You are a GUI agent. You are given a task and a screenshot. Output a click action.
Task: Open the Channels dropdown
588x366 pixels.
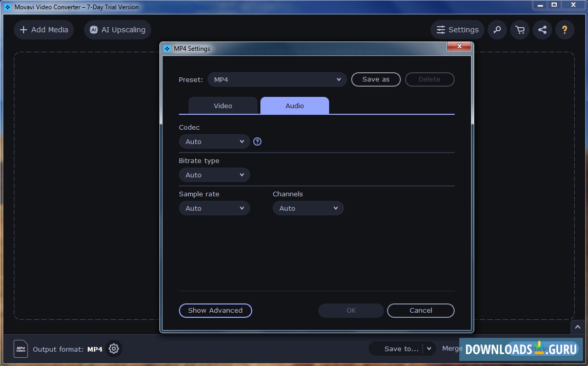point(308,208)
